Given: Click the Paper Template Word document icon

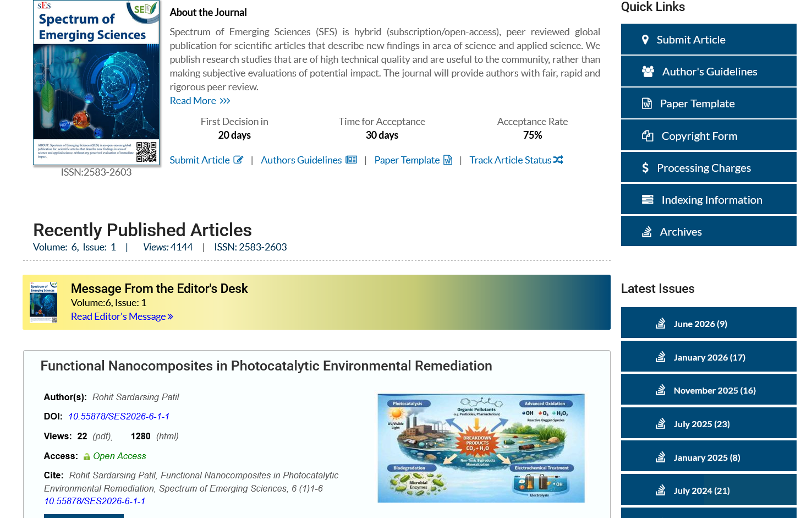Looking at the screenshot, I should (647, 103).
